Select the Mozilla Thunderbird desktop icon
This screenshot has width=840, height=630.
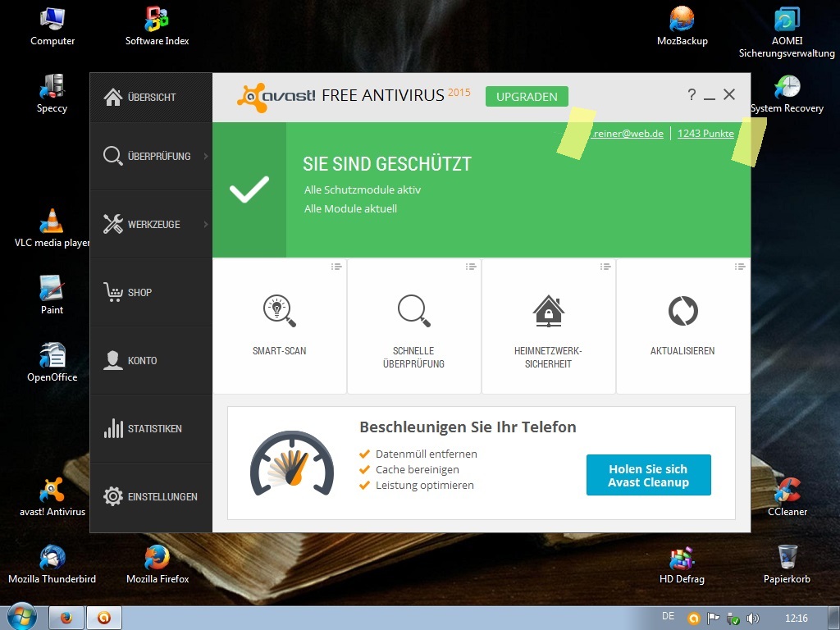point(52,564)
